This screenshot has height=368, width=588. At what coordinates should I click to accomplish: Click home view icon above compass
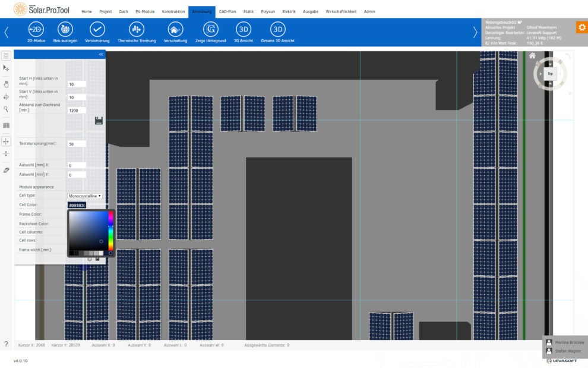click(532, 56)
